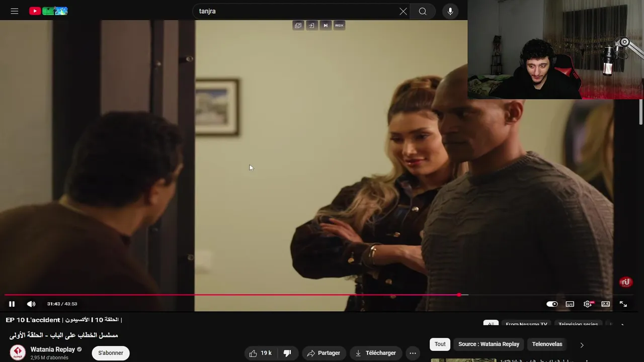The image size is (644, 362).
Task: Enter fullscreen mode
Action: pyautogui.click(x=623, y=304)
